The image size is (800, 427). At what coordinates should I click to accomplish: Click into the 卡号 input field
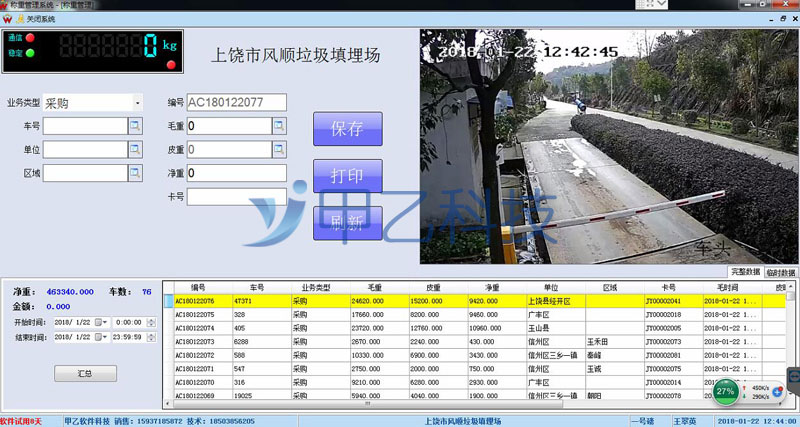coord(237,197)
